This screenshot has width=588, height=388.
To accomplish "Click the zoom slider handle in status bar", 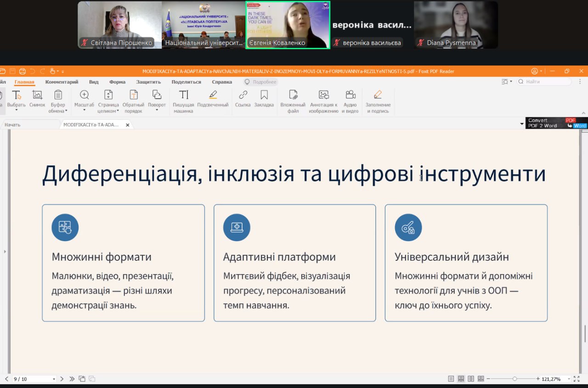I will [514, 379].
